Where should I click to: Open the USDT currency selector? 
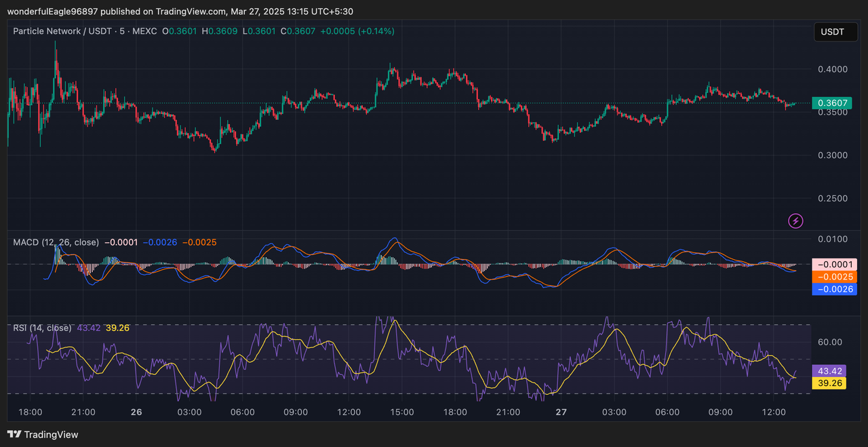click(x=832, y=32)
